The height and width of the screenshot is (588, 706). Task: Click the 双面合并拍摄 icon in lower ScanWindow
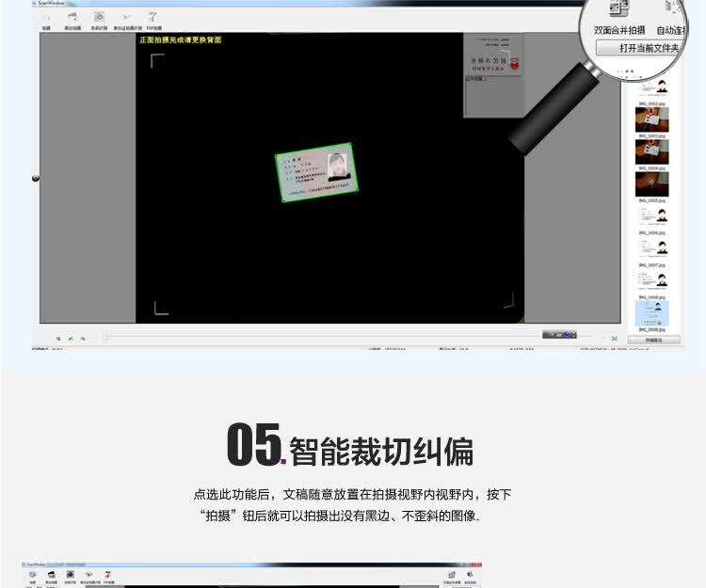(x=452, y=575)
